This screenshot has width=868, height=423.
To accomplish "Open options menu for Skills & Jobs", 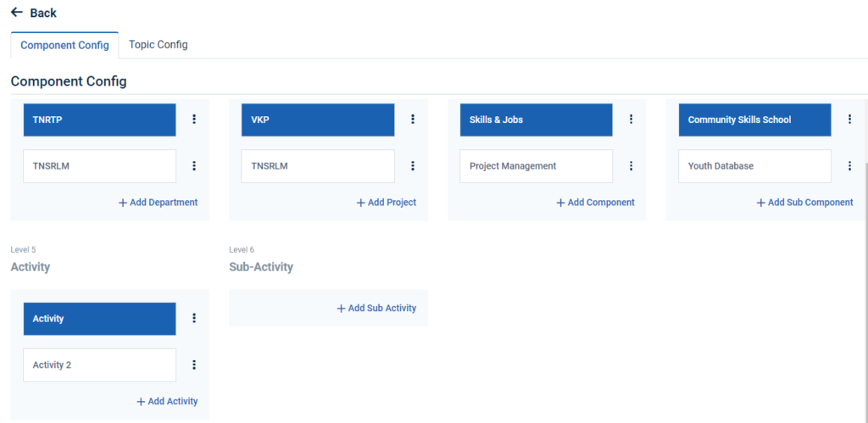I will (x=632, y=120).
